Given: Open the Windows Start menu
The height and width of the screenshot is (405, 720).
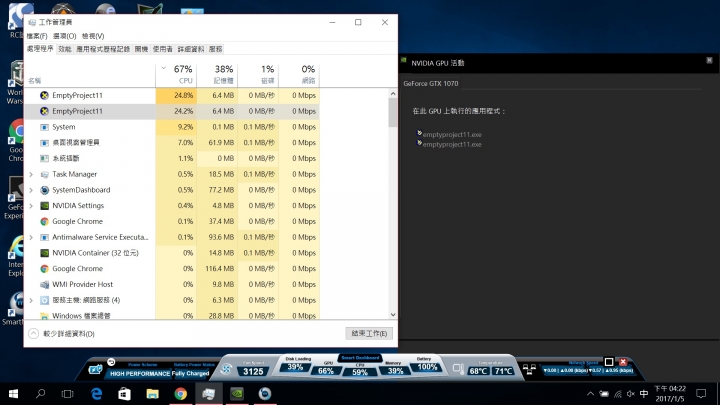Looking at the screenshot, I should click(13, 394).
